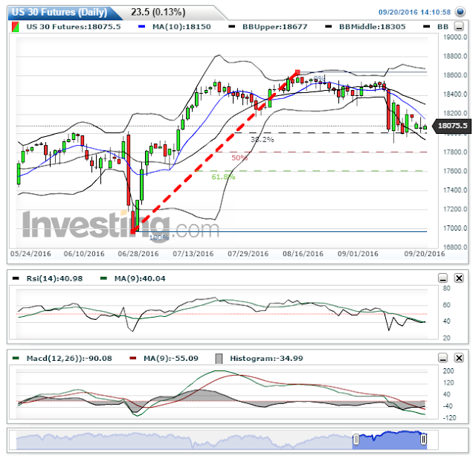Click the 09/01/2016 date axis label

point(358,254)
